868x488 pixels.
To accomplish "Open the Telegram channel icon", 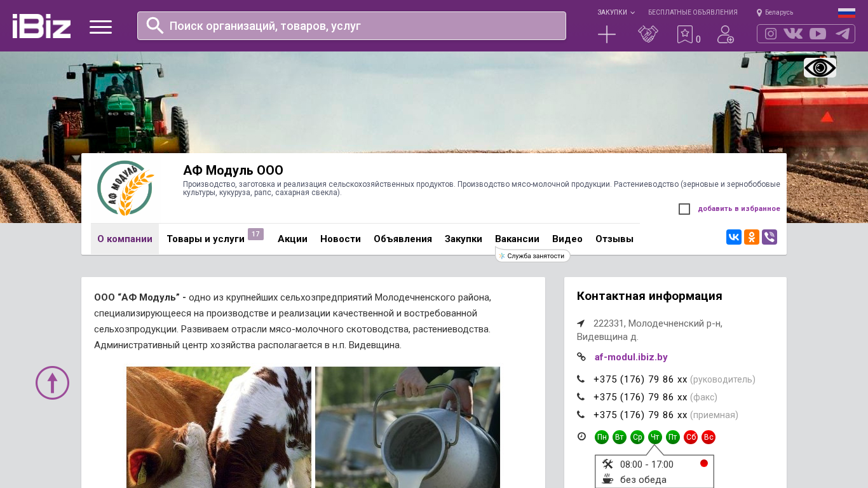I will click(x=843, y=34).
